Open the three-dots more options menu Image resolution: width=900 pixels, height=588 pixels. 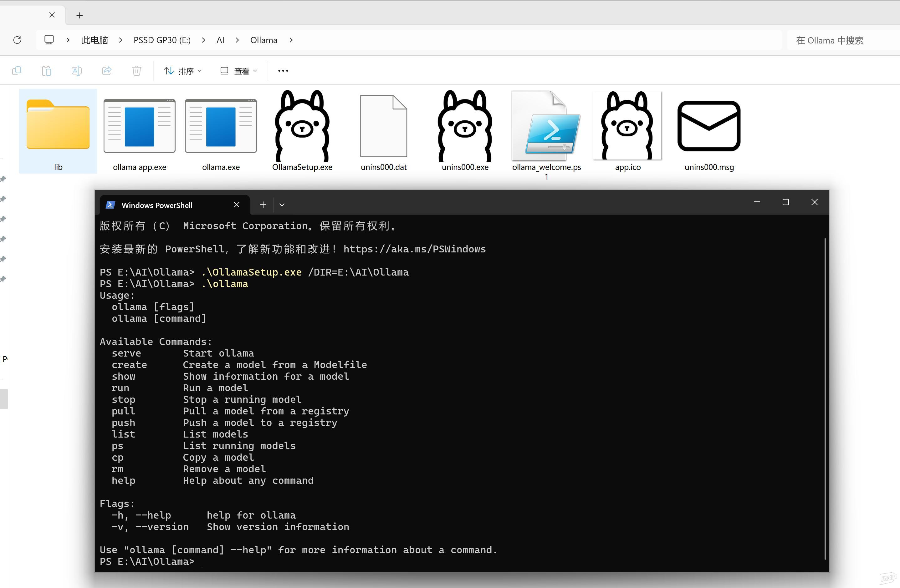[x=283, y=71]
